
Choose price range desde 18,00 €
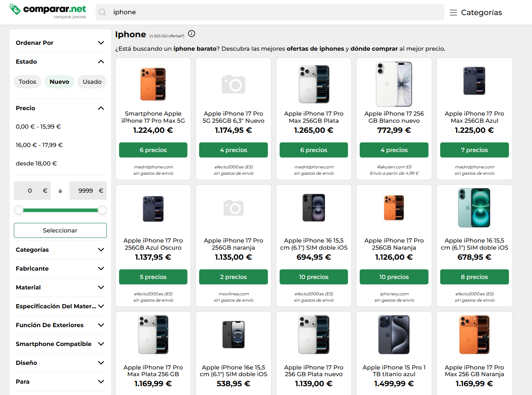tap(36, 163)
